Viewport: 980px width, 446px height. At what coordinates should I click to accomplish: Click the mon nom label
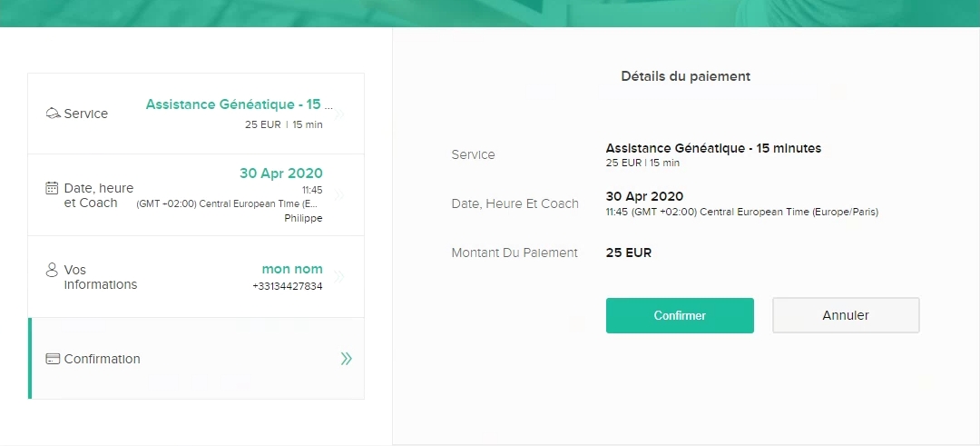pyautogui.click(x=292, y=269)
